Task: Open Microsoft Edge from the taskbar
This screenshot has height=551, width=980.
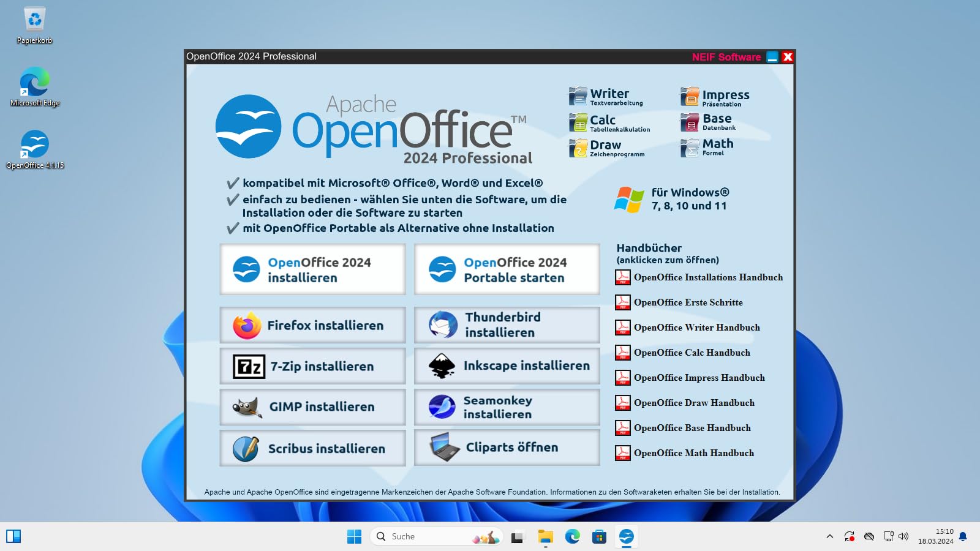Action: [573, 536]
